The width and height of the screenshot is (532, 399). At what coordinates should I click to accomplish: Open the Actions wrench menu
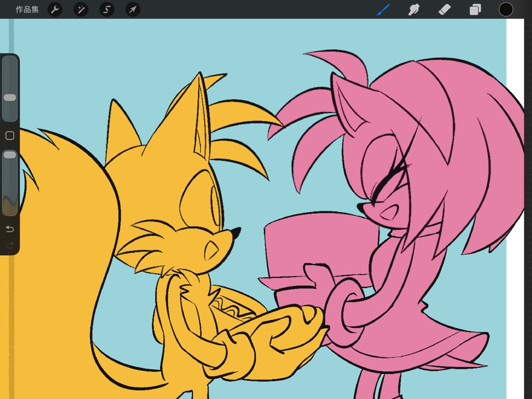(x=55, y=9)
